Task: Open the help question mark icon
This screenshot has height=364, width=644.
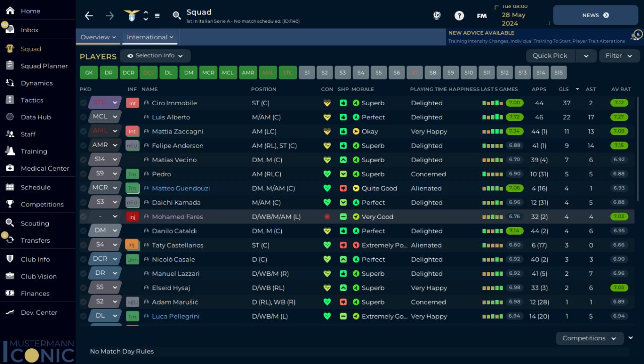Action: pos(459,16)
